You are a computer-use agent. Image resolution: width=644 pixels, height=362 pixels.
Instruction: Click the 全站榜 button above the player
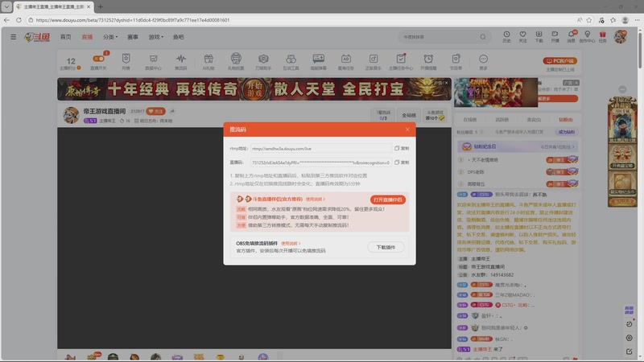pyautogui.click(x=409, y=115)
